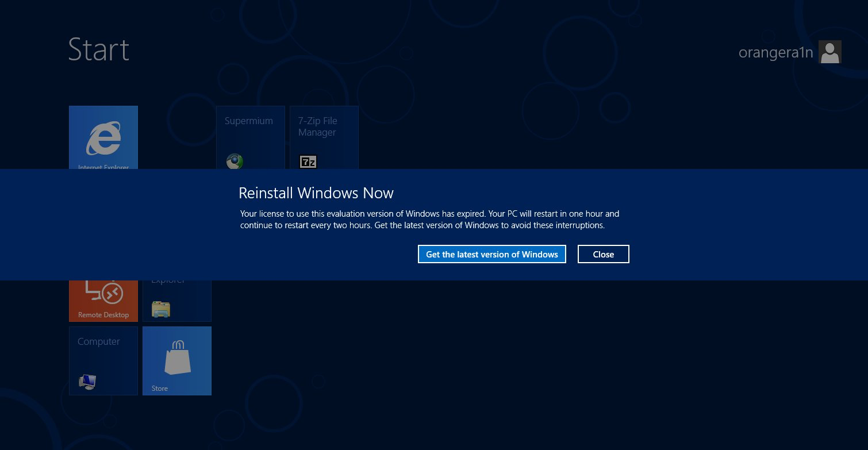The width and height of the screenshot is (868, 450).
Task: Open the 7-Zip File Manager tile
Action: click(x=324, y=137)
